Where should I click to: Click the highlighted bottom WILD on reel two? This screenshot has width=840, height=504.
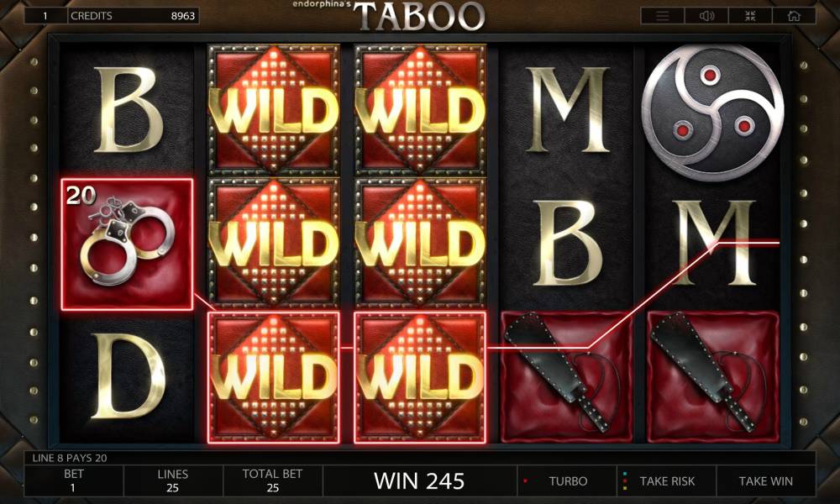tap(274, 378)
